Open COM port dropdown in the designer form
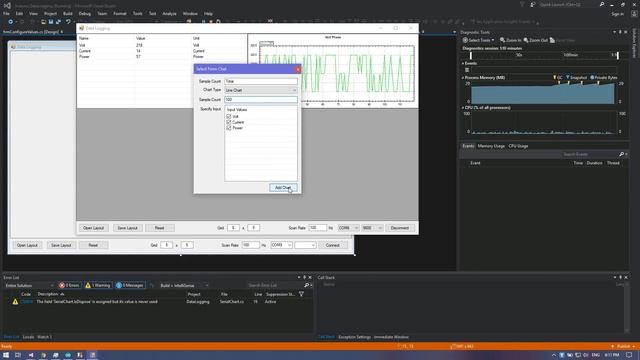 (281, 245)
